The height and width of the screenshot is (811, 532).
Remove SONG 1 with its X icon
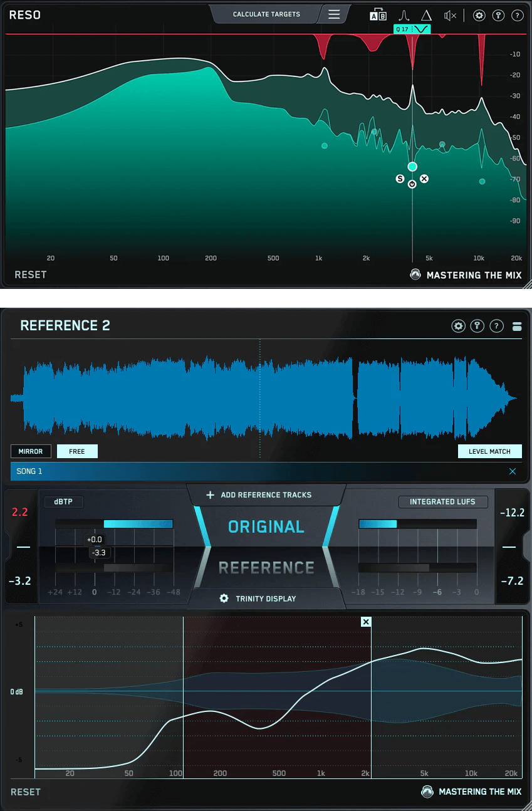(513, 471)
